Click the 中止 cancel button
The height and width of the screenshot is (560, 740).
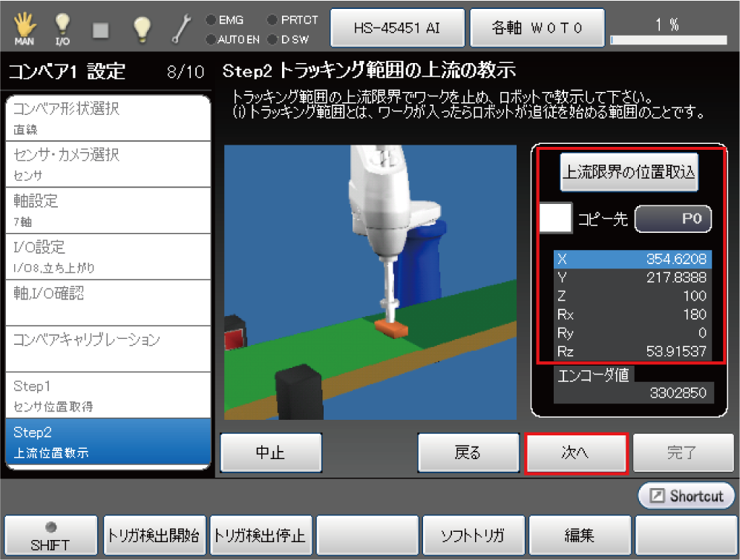tap(271, 453)
